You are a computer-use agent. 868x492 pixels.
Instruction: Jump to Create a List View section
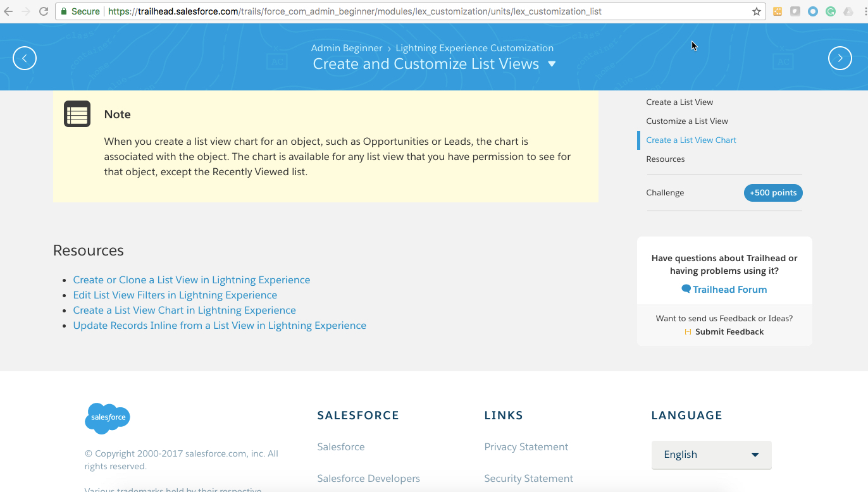(679, 102)
